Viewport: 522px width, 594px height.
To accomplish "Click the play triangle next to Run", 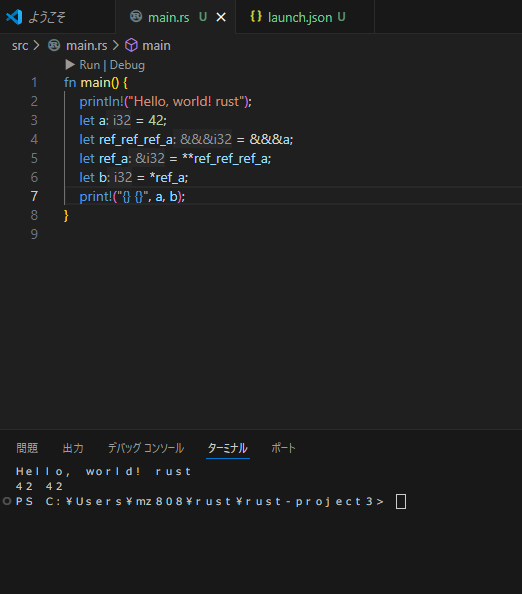I will pyautogui.click(x=70, y=65).
